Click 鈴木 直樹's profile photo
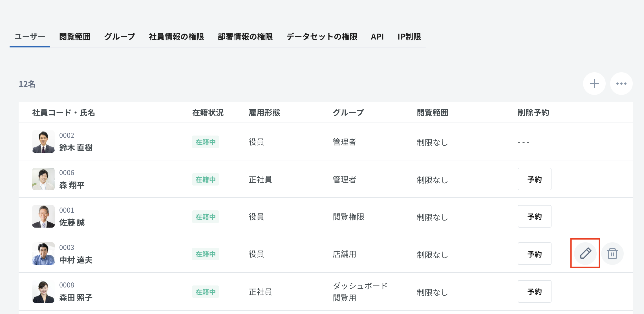The image size is (644, 314). tap(43, 142)
